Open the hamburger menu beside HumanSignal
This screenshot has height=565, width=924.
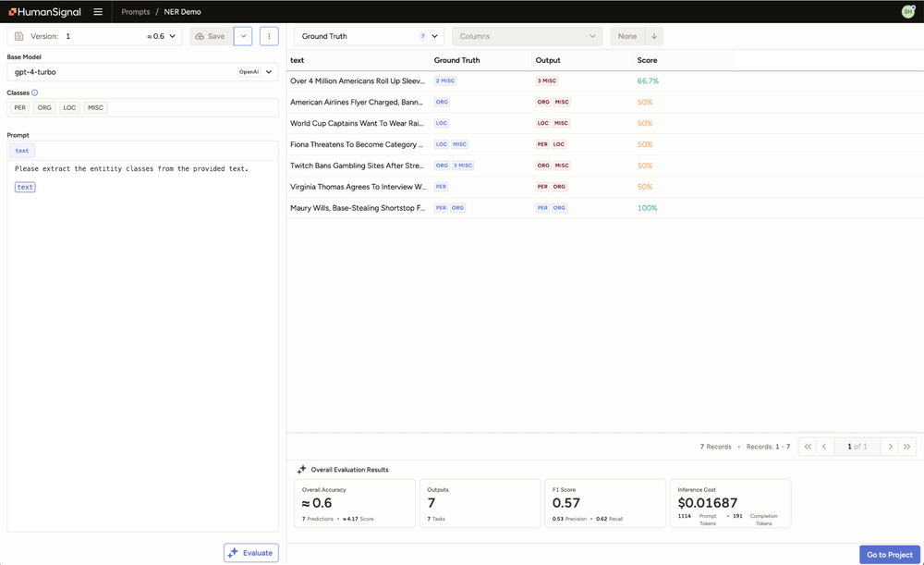point(98,12)
